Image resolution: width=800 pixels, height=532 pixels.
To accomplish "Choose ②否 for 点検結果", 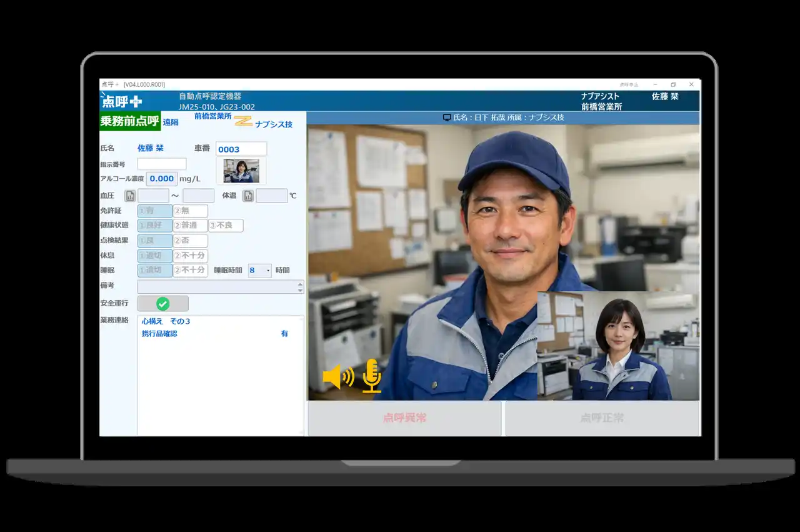I will [190, 241].
